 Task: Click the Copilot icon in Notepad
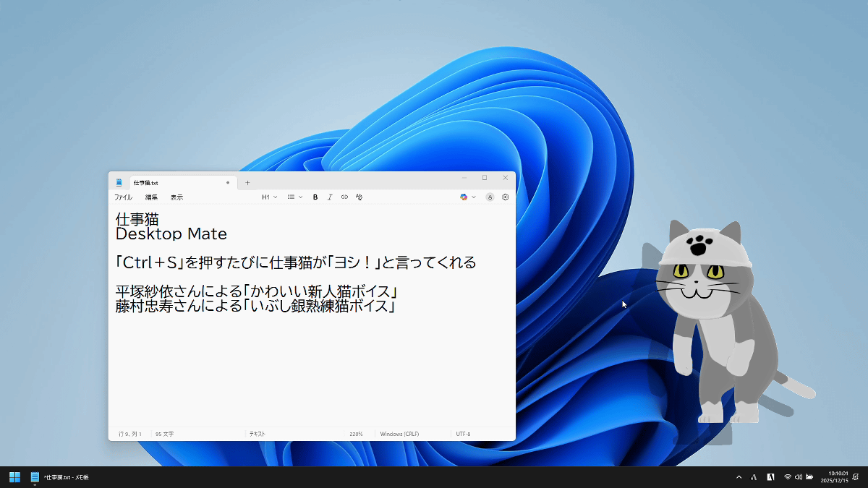[464, 197]
